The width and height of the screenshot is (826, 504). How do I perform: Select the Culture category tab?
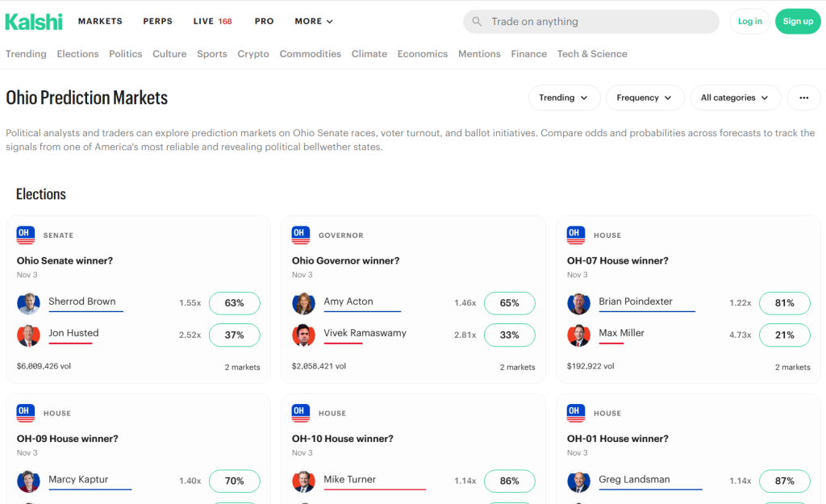click(169, 54)
